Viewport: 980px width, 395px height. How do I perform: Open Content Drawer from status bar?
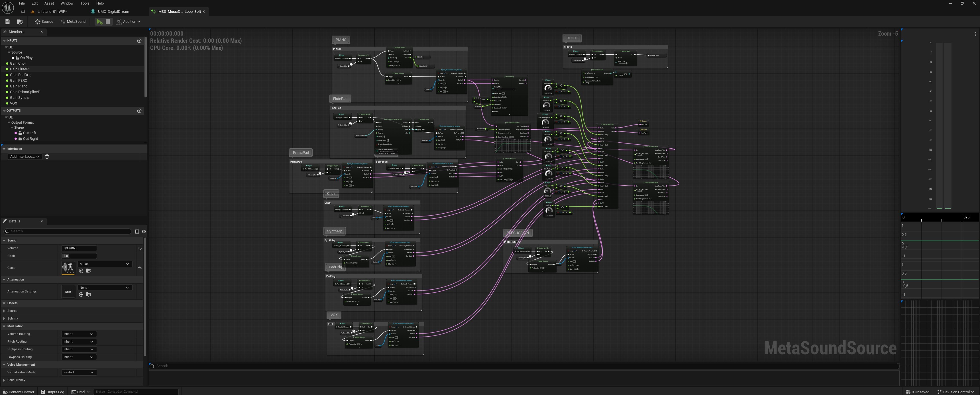tap(19, 392)
